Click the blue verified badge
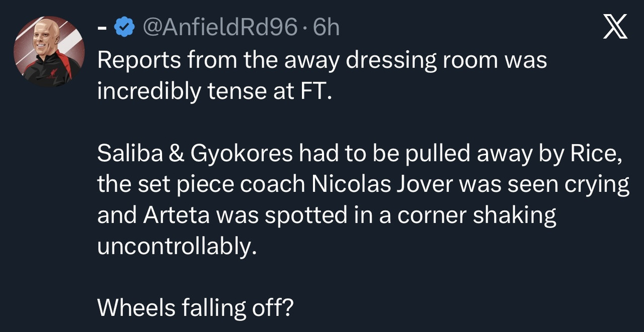Image resolution: width=644 pixels, height=332 pixels. click(x=125, y=27)
